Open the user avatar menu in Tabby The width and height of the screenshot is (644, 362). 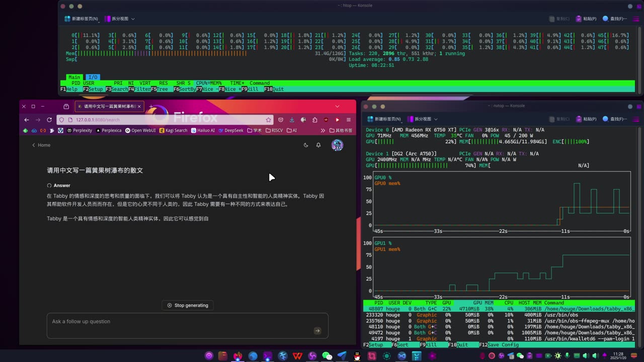[337, 145]
